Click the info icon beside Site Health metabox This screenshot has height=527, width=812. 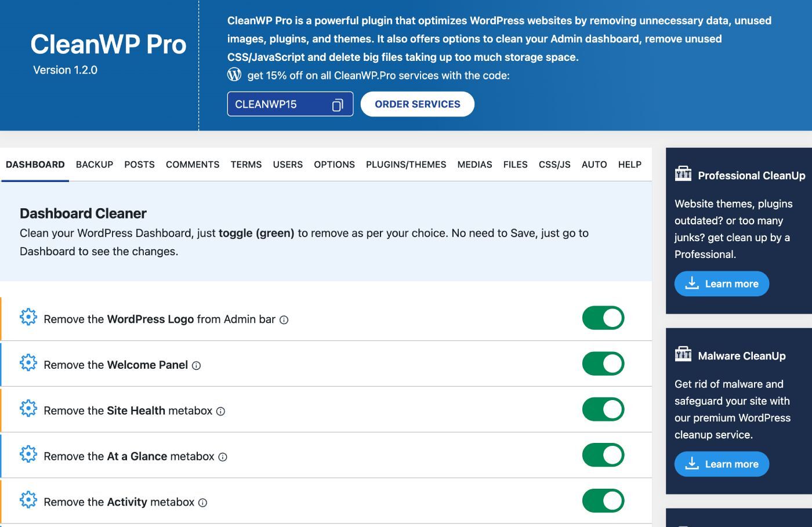click(219, 412)
